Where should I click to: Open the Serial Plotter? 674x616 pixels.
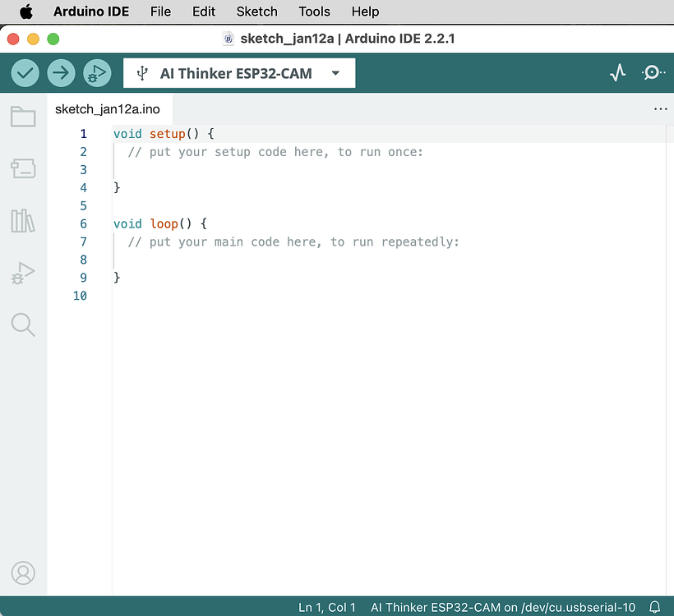(617, 73)
